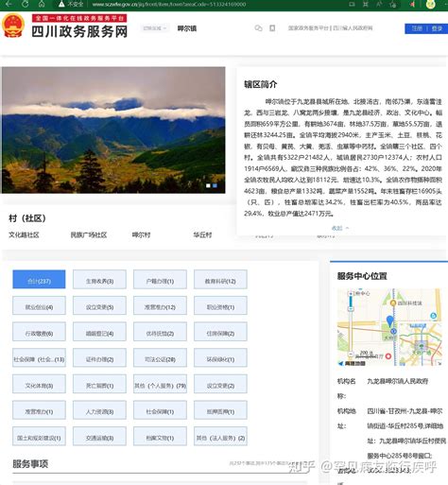The height and width of the screenshot is (485, 448).
Task: Open the region selector dropdown beside 呷尔镇
Action: 154,28
